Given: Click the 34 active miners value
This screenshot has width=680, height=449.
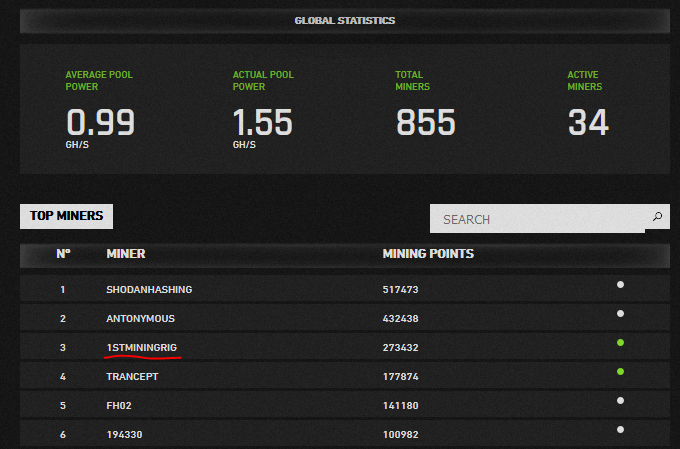Looking at the screenshot, I should click(x=588, y=122).
